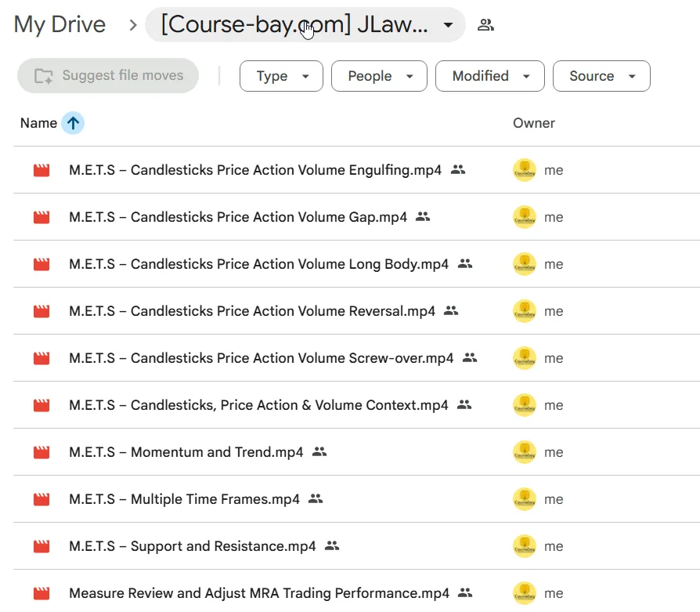Viewport: 700px width, 612px height.
Task: Click the video icon for Volume Screw-over.mp4
Action: pyautogui.click(x=41, y=358)
